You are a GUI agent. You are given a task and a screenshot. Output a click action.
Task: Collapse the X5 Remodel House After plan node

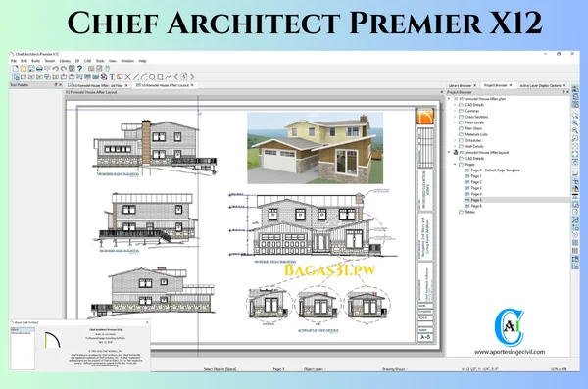coord(449,99)
